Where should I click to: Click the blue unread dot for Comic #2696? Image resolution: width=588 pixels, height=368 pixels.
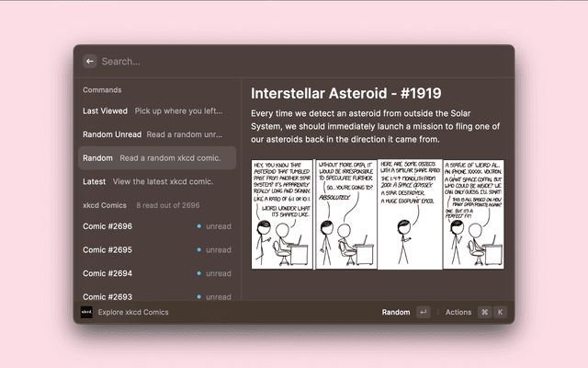pos(198,225)
